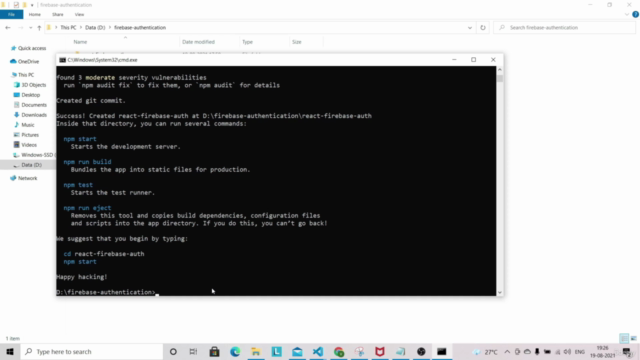
Task: Open the notification center icon
Action: tap(627, 352)
